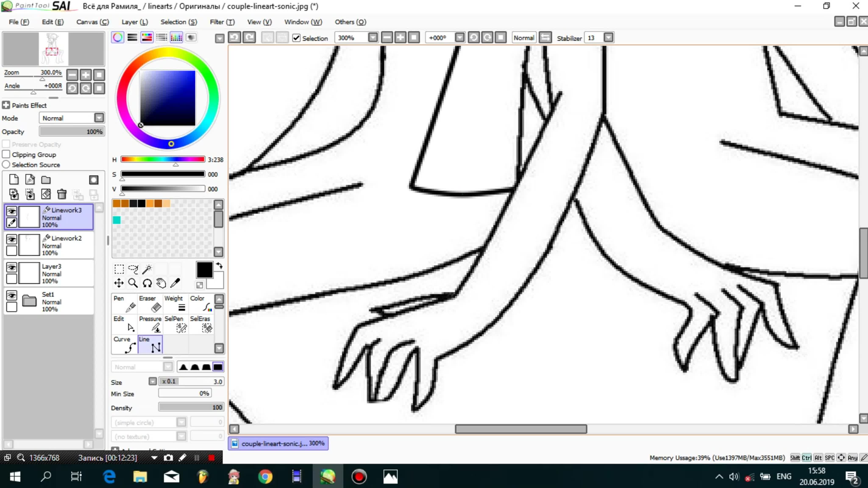Adjust the layer Opacity slider
The height and width of the screenshot is (488, 868).
pyautogui.click(x=72, y=131)
